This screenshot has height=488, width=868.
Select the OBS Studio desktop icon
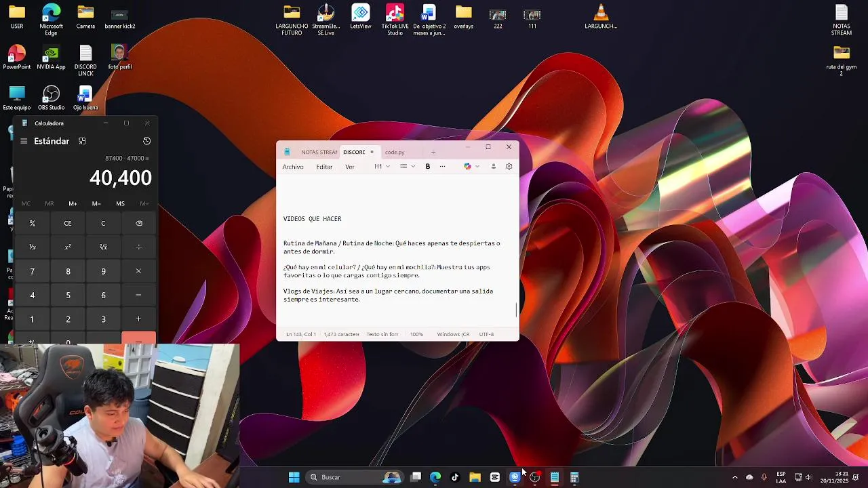tap(51, 98)
